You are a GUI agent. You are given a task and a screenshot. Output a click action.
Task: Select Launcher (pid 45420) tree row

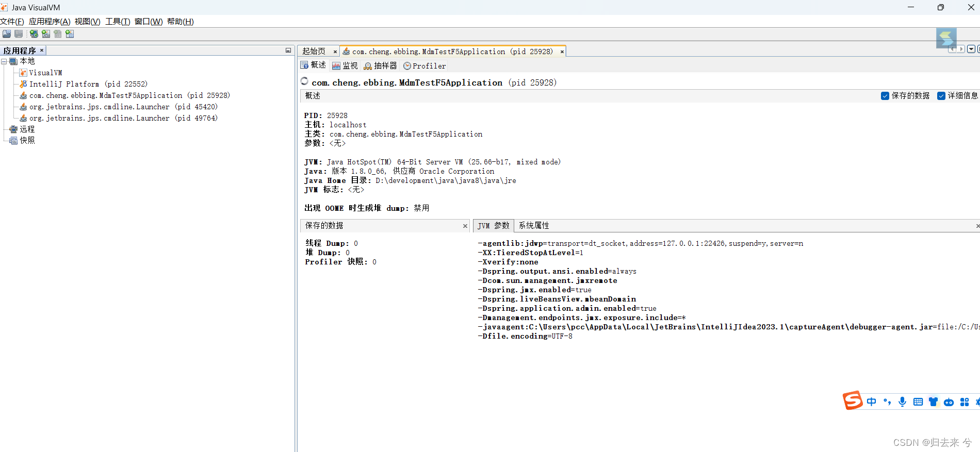coord(123,107)
